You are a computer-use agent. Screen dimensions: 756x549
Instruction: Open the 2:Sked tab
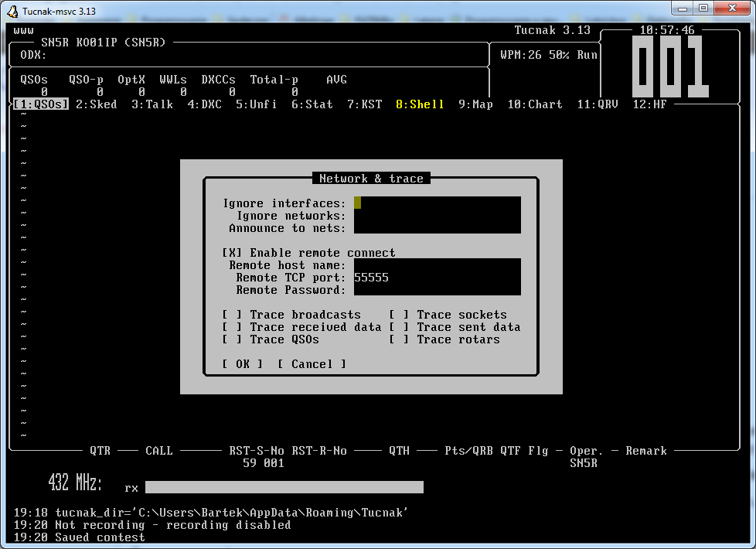click(x=97, y=104)
